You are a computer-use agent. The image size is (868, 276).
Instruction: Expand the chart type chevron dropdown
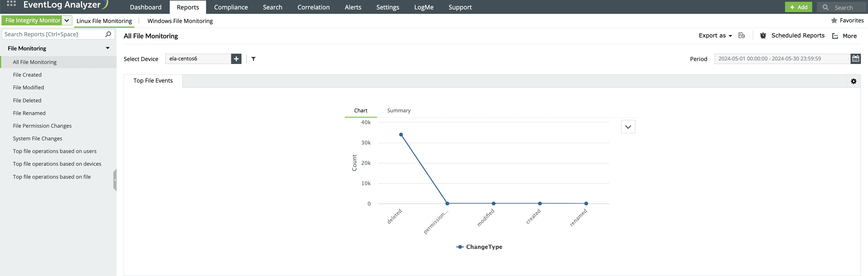(x=628, y=127)
